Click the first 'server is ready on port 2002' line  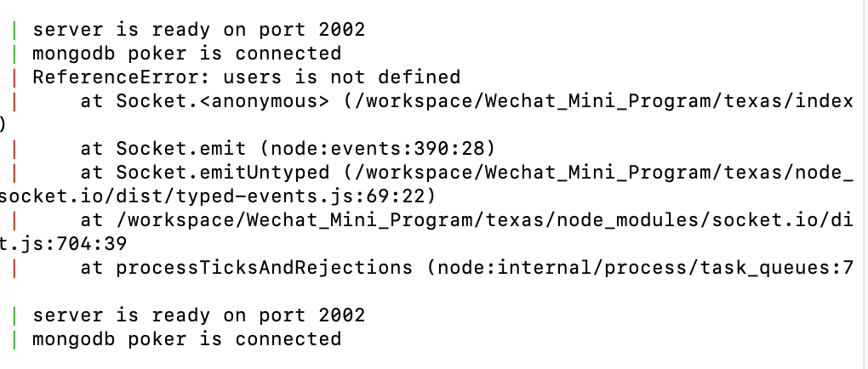[199, 29]
